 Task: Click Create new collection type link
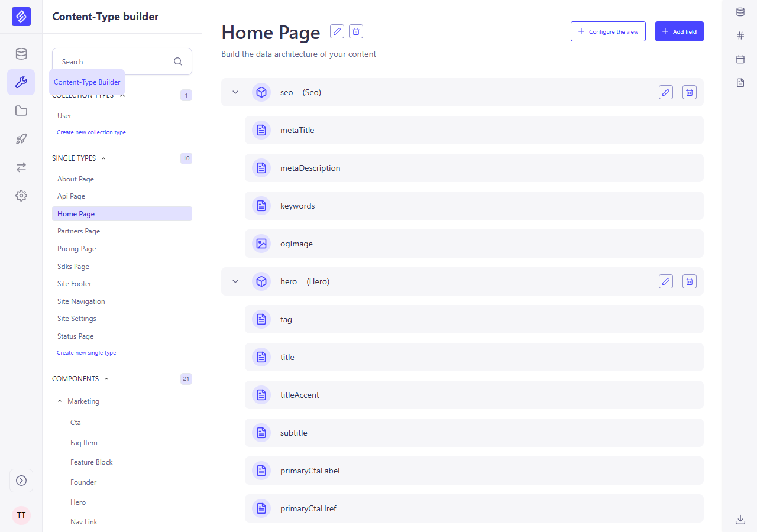91,132
